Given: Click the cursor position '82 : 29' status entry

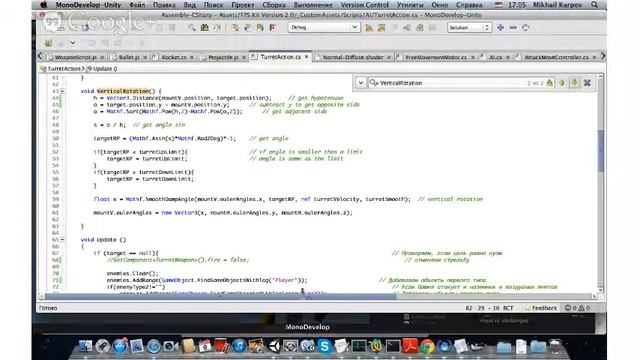Looking at the screenshot, I should click(474, 308).
